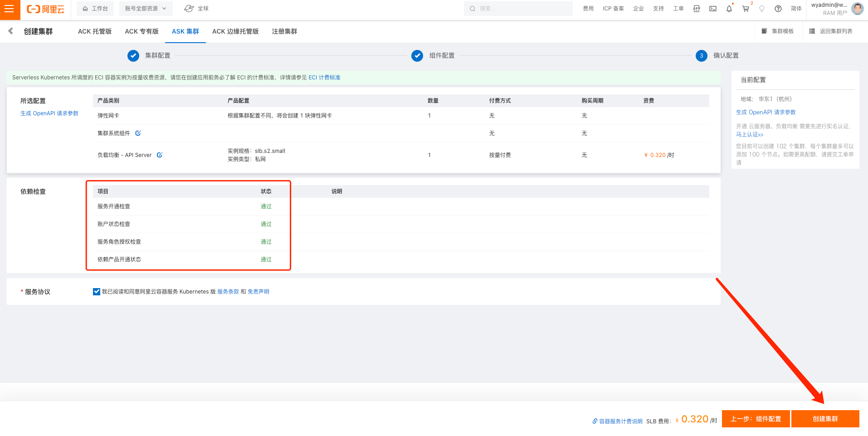Image resolution: width=868 pixels, height=436 pixels.
Task: Open the 工单 ticket menu
Action: tap(678, 9)
